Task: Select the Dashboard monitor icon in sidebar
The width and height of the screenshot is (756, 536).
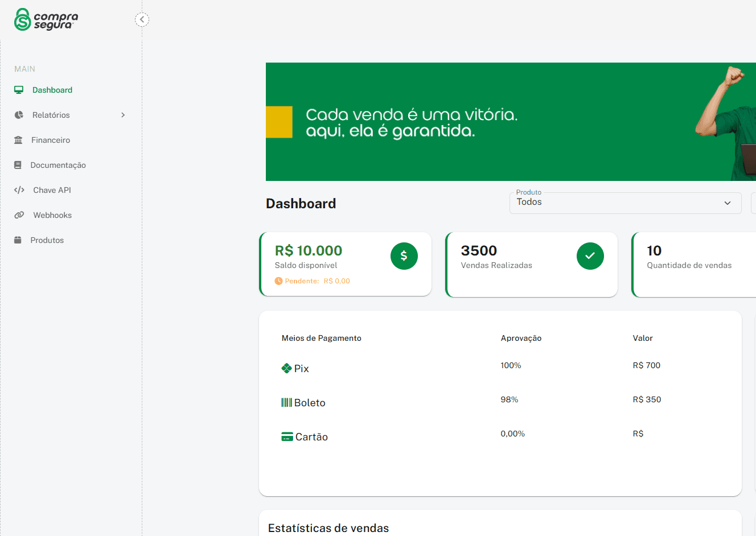Action: (x=19, y=89)
